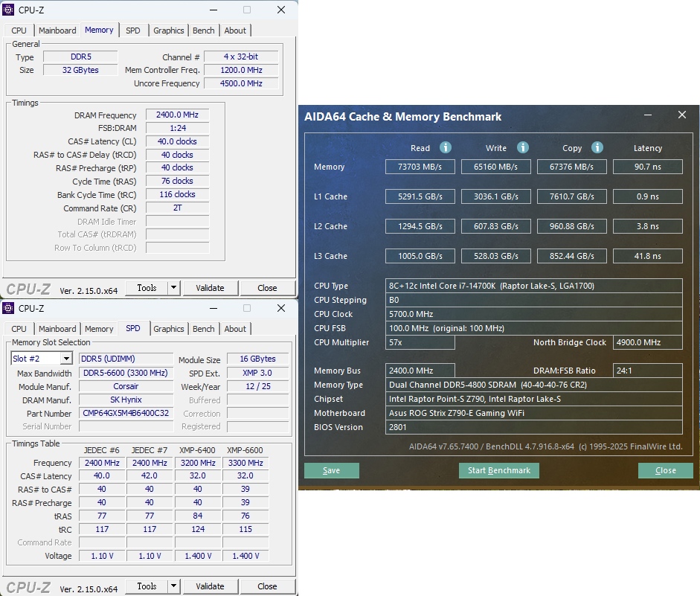Screen dimensions: 700x596
Task: Open Bench tab in bottom CPU-Z window
Action: point(204,329)
